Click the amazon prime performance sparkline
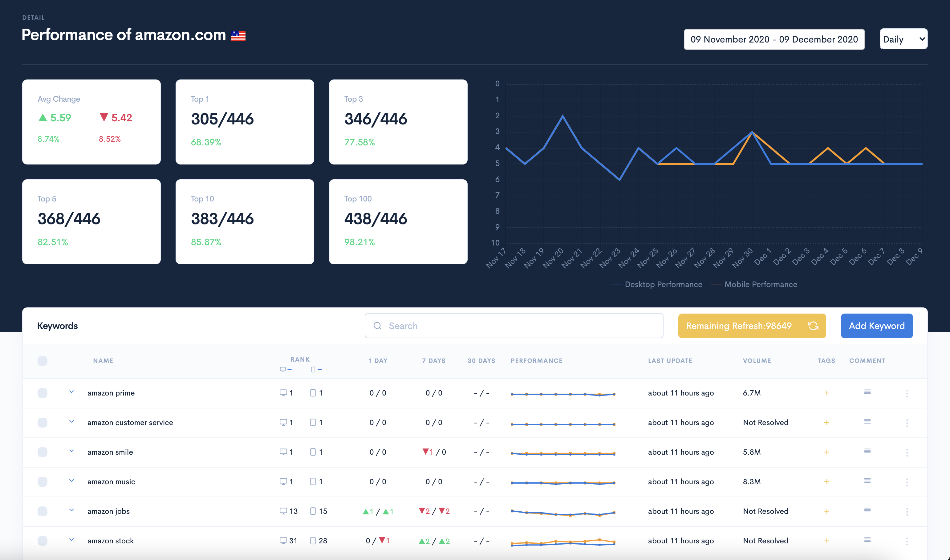Image resolution: width=950 pixels, height=560 pixels. 562,394
